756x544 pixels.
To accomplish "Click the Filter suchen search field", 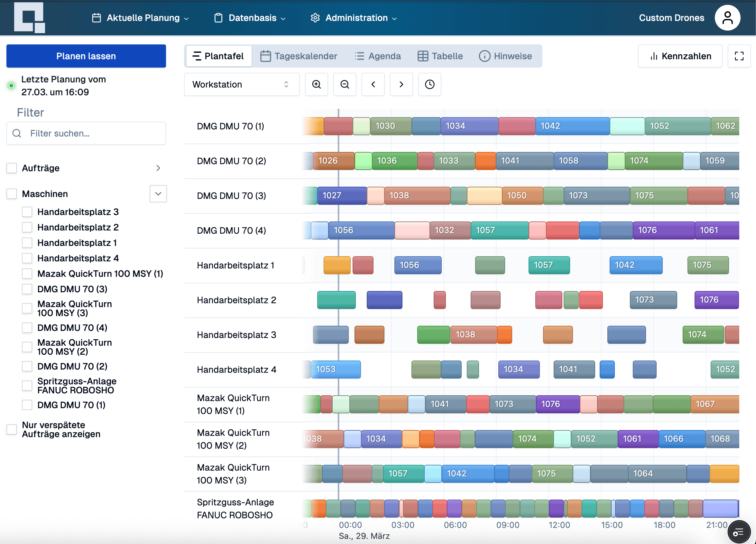I will tap(86, 133).
